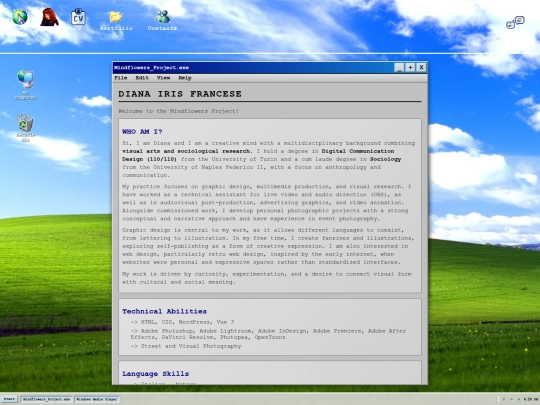
Task: Click the red-haired avatar icon
Action: [49, 17]
